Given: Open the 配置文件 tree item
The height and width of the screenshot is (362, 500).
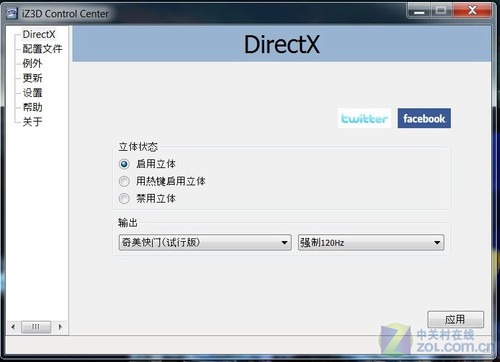Looking at the screenshot, I should click(x=42, y=49).
